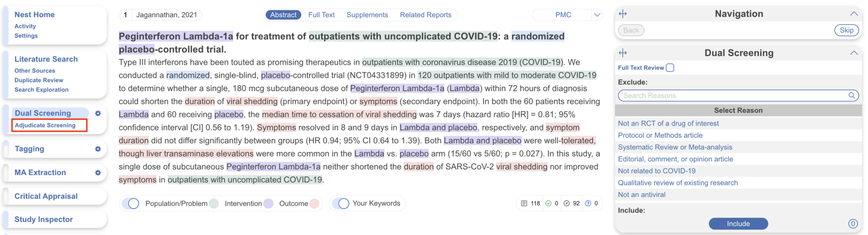Screen dimensions: 868x235
Task: Click the included count checkmark icon
Action: coord(548,204)
